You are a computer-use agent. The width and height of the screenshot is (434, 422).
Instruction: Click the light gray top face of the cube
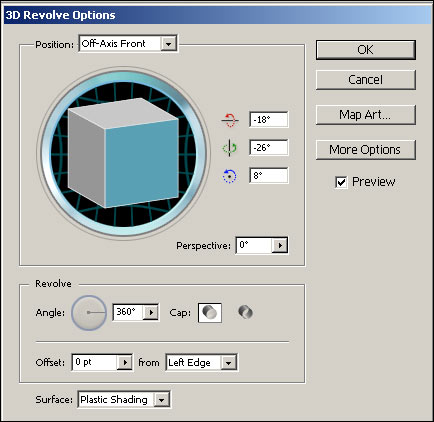click(x=124, y=112)
